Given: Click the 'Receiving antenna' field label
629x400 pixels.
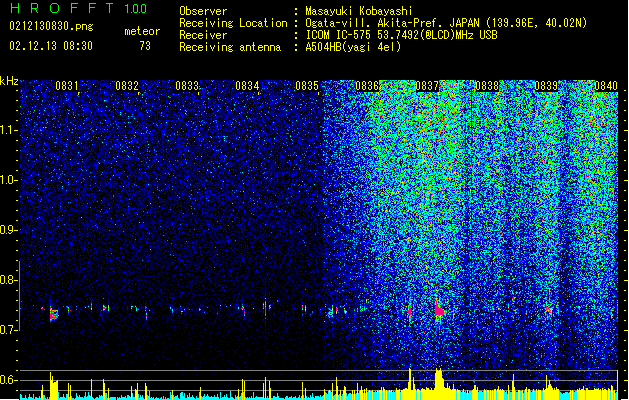Looking at the screenshot, I should pyautogui.click(x=230, y=47).
